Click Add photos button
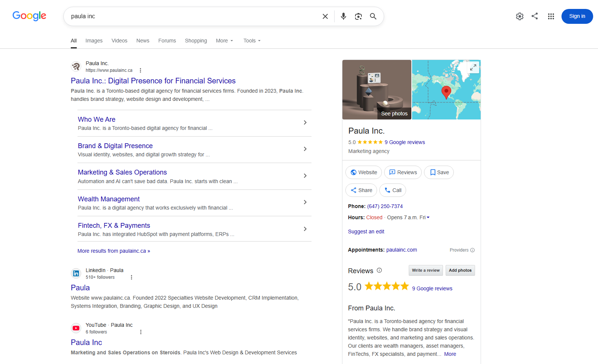Viewport: 598px width, 364px height. (460, 271)
